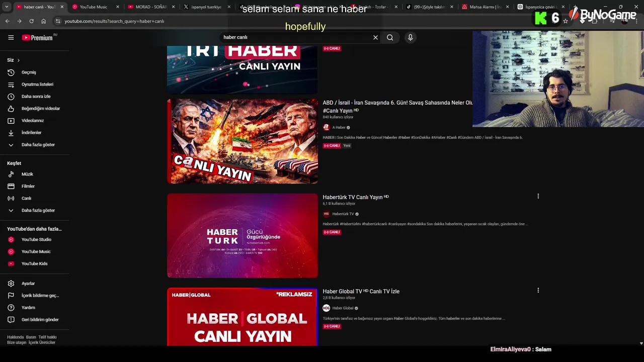644x362 pixels.
Task: Click the A Haber channel avatar
Action: pos(326,128)
